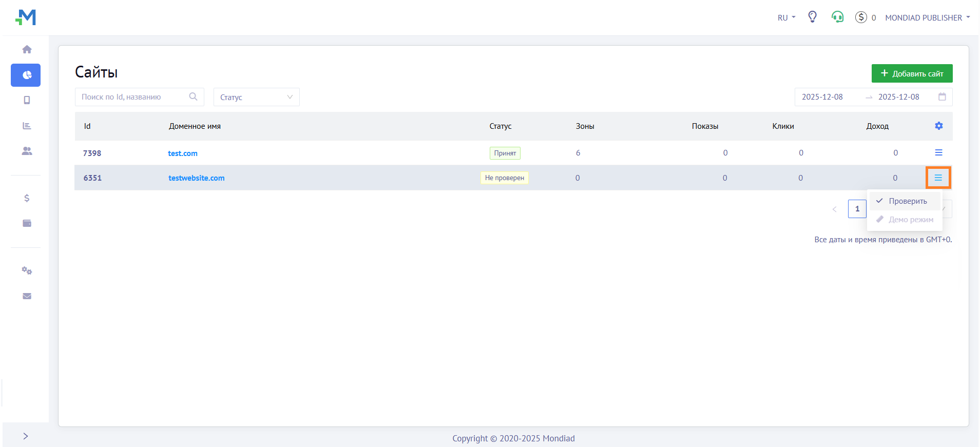Click the lightbulb icon in header

pos(812,17)
